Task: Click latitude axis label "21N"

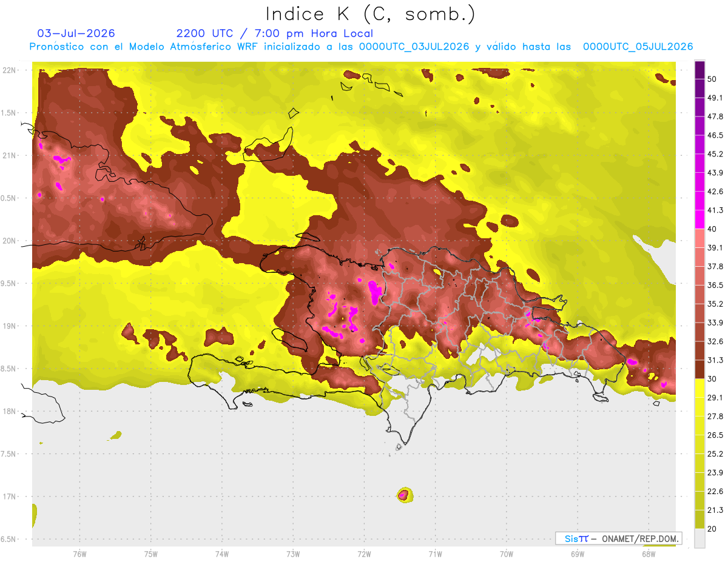Action: (9, 156)
